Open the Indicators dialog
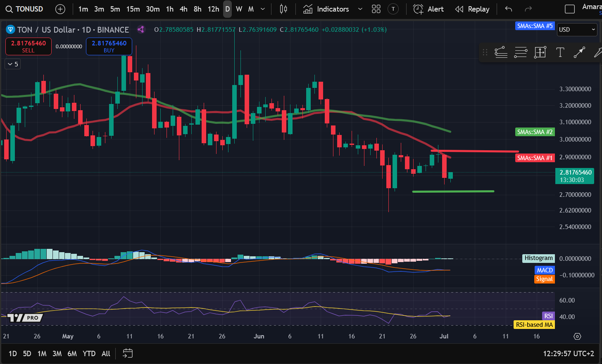 [x=326, y=9]
